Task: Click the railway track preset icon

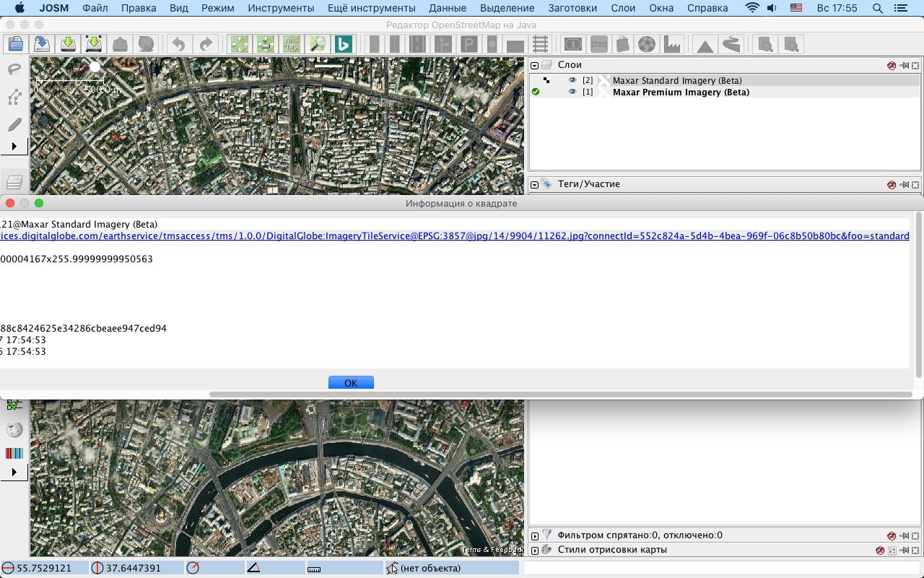Action: (540, 44)
